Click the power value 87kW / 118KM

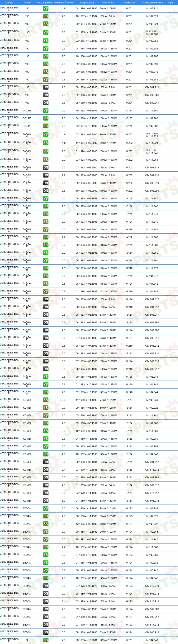tap(108, 423)
